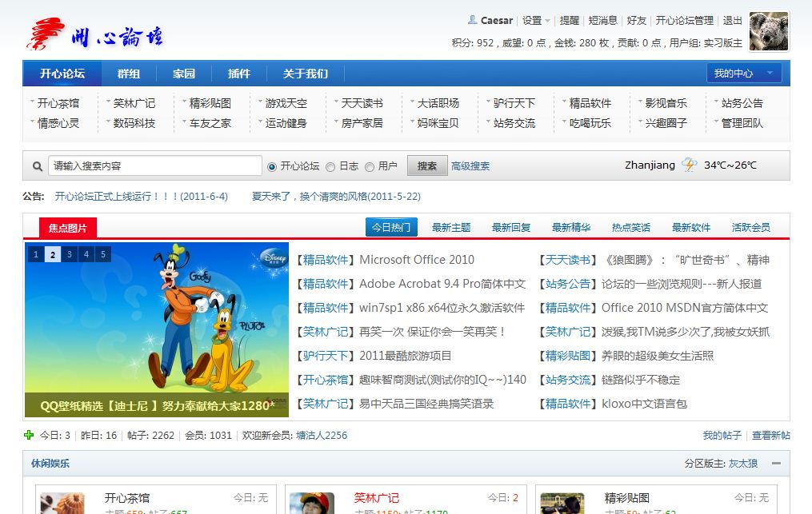
Task: Switch to the 热点笑话 tab
Action: tap(630, 227)
